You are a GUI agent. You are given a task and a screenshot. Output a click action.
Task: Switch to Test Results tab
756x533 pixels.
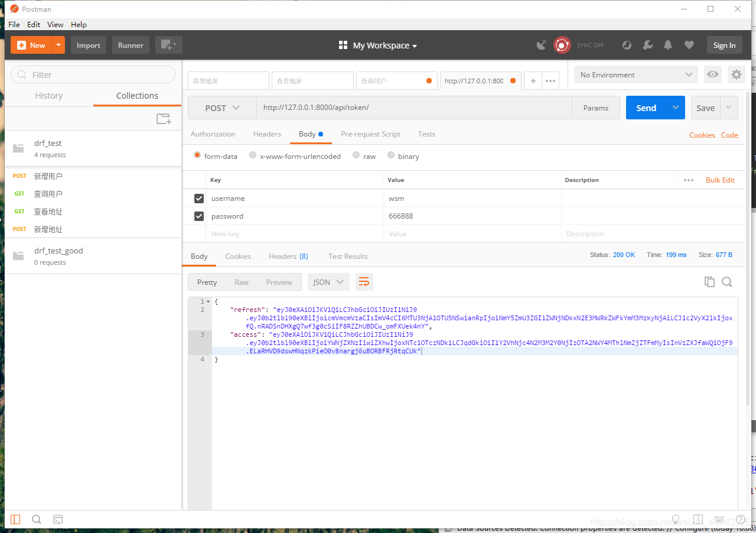348,256
